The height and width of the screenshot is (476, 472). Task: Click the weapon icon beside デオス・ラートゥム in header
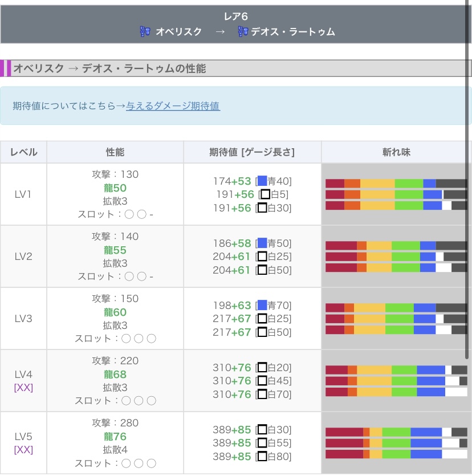[243, 32]
